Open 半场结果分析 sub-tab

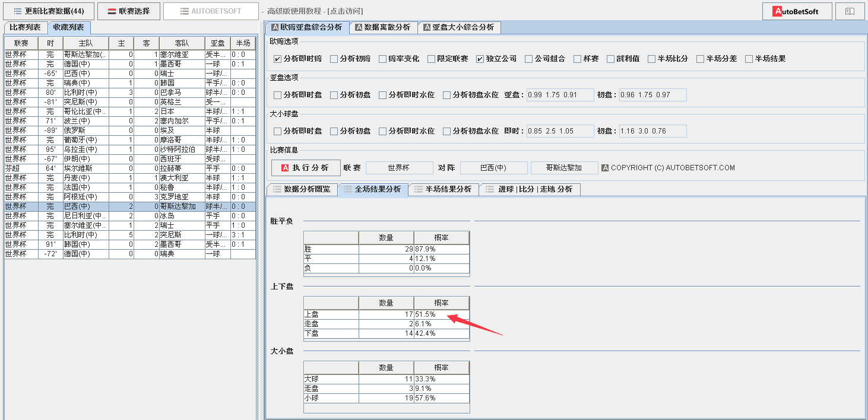click(x=443, y=189)
